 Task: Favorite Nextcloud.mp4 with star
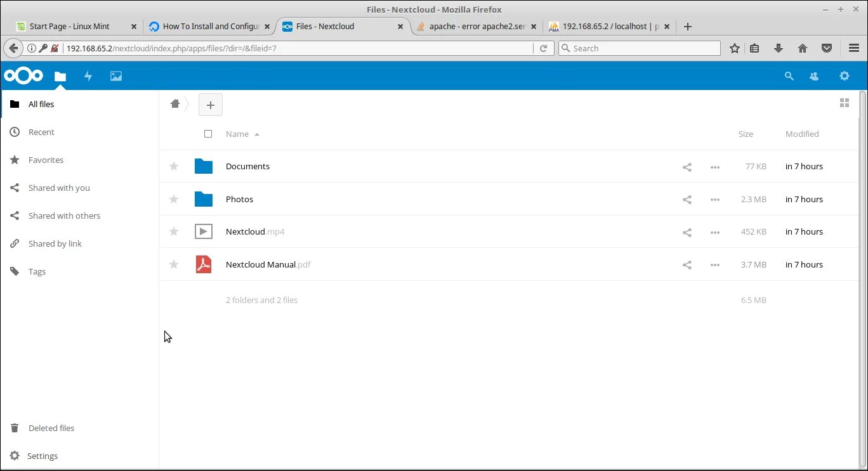(x=174, y=232)
